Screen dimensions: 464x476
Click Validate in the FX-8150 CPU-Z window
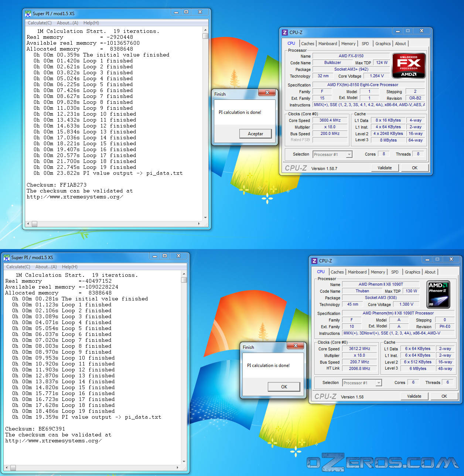385,168
